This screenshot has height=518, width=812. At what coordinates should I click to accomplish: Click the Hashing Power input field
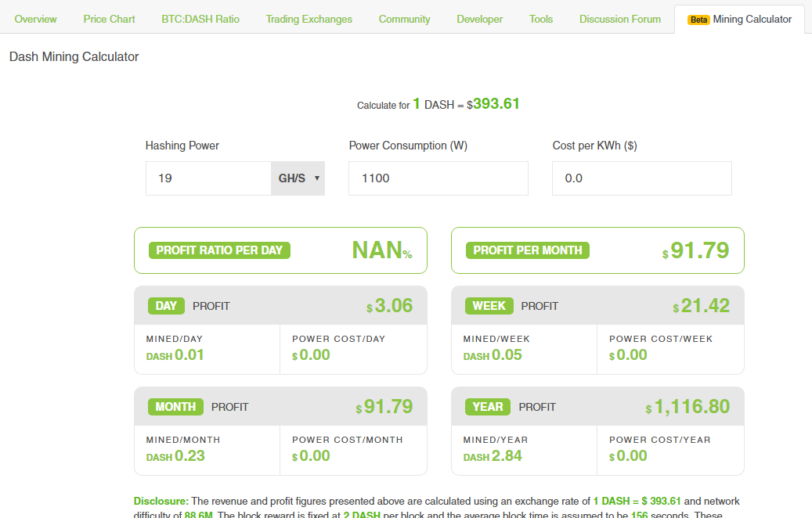pos(208,178)
